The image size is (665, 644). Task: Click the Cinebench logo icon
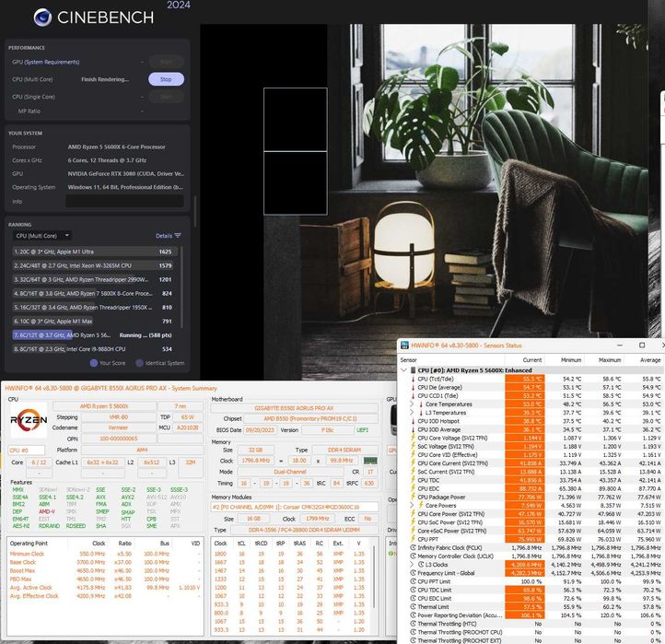[42, 18]
